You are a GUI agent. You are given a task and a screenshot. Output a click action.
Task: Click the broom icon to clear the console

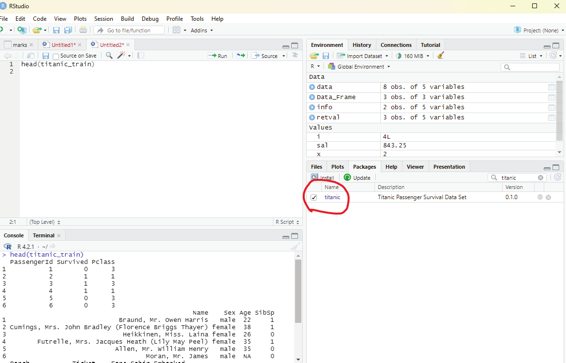pos(295,246)
